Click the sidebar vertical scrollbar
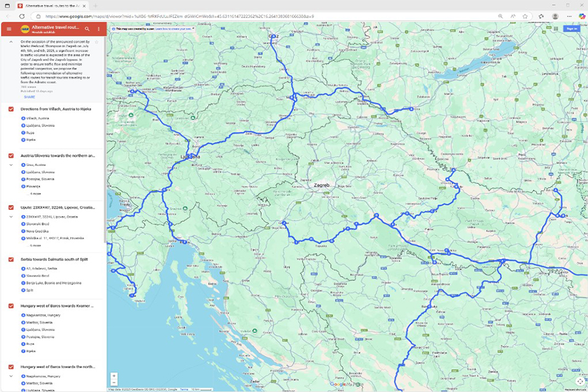The image size is (588, 392). coord(105,141)
